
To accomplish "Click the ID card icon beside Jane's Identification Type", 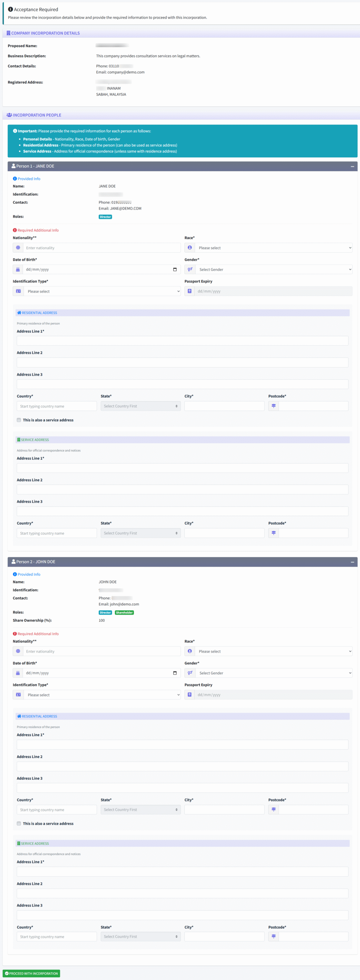I will pyautogui.click(x=18, y=291).
